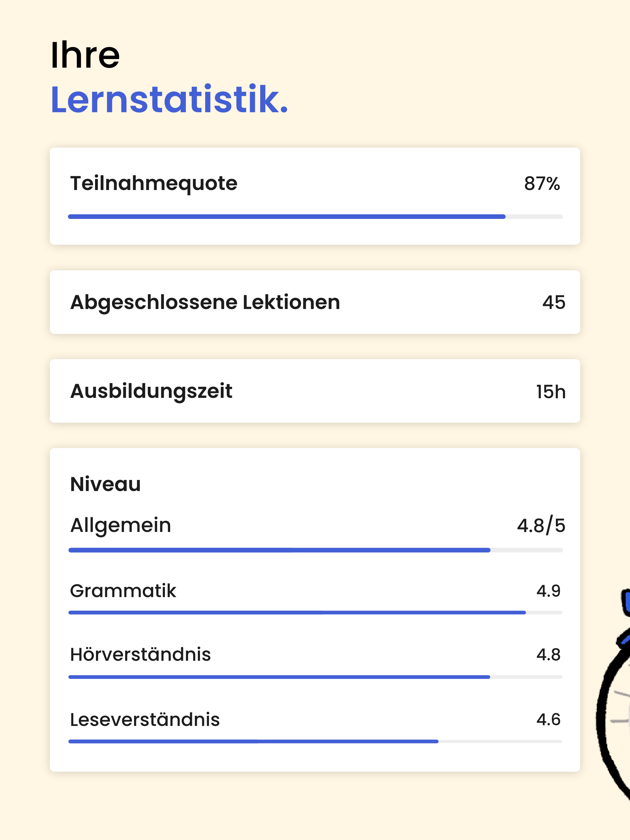Click the Leseverständnis progress bar
Viewport: 630px width, 840px height.
click(x=315, y=741)
